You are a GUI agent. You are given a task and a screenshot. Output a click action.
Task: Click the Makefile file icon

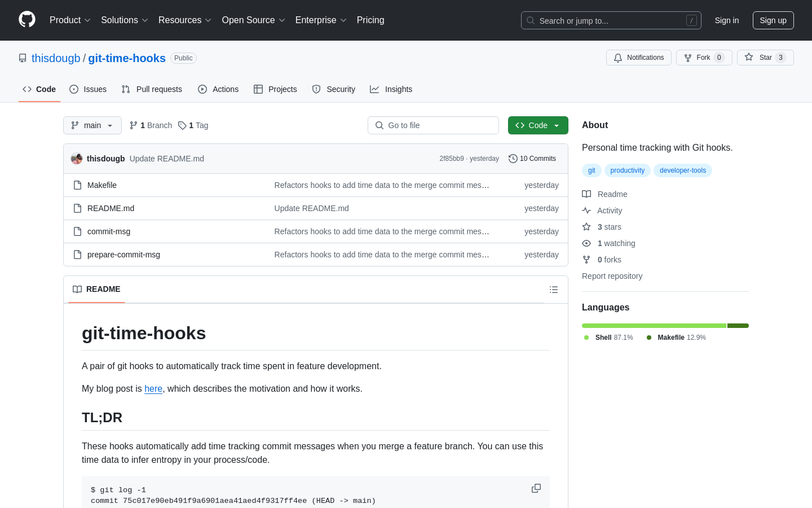(x=78, y=185)
